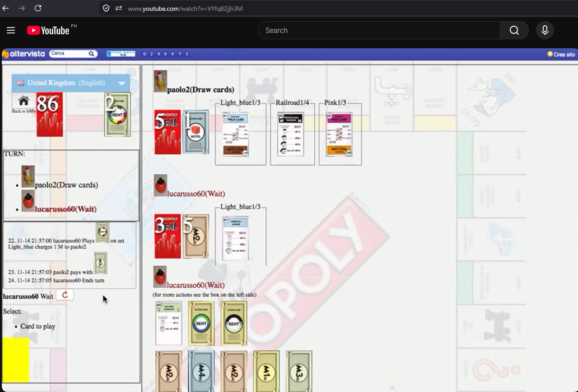Click lucarusso60's Oriental Avenue property card
Image resolution: width=578 pixels, height=392 pixels.
click(x=236, y=239)
